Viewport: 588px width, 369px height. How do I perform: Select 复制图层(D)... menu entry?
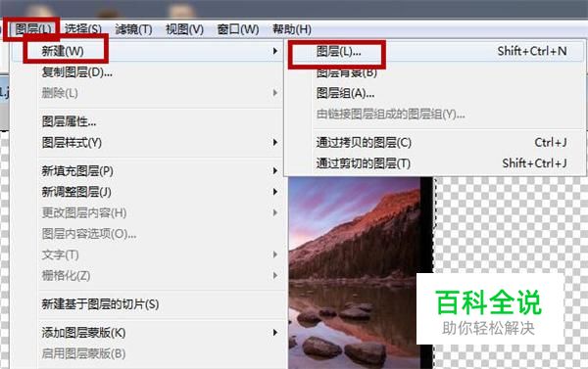click(x=76, y=71)
